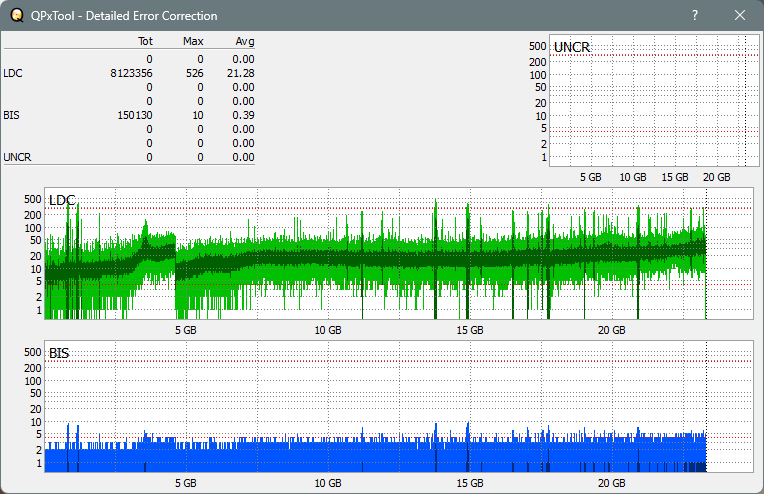Select the UNCR row label in the table
This screenshot has width=764, height=494.
pos(17,157)
